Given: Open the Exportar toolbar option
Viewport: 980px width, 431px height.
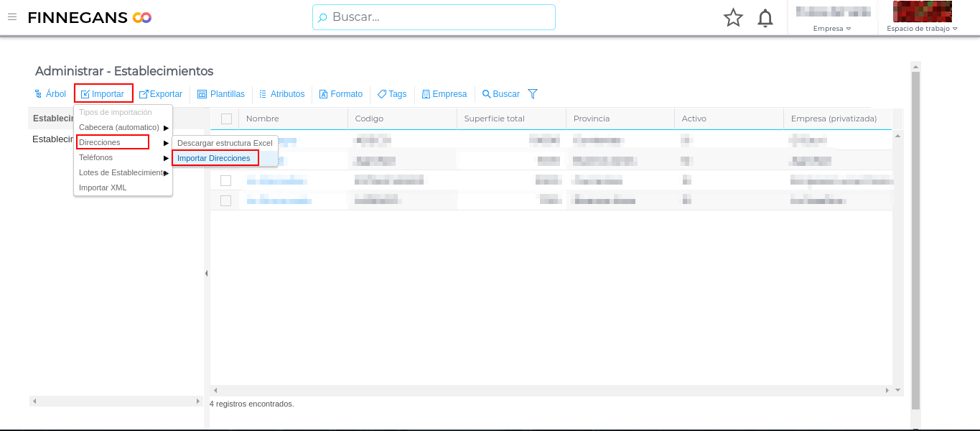Looking at the screenshot, I should [x=161, y=94].
